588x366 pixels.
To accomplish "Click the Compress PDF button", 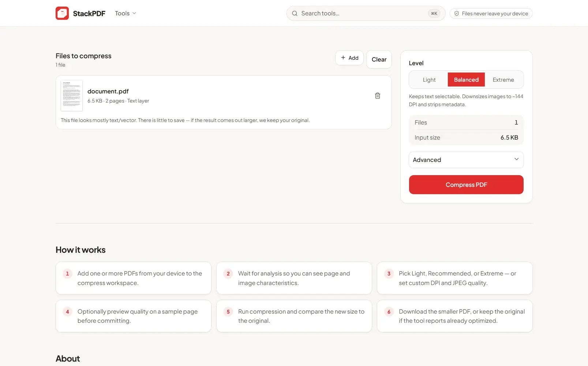I will (x=466, y=185).
